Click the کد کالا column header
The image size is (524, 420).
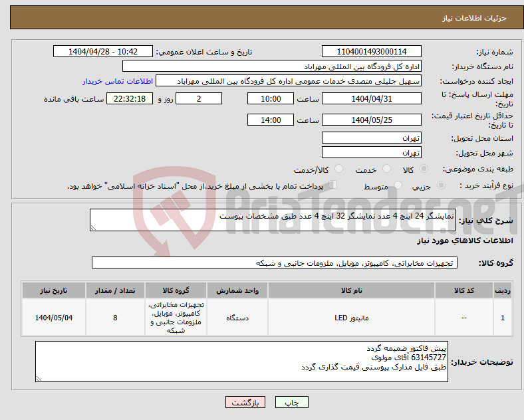[x=464, y=290]
